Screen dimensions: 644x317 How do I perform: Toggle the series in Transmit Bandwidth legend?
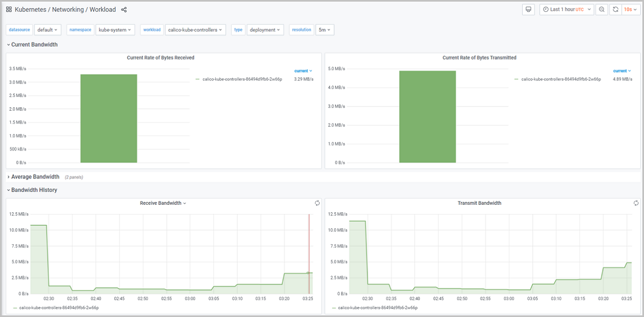[377, 308]
